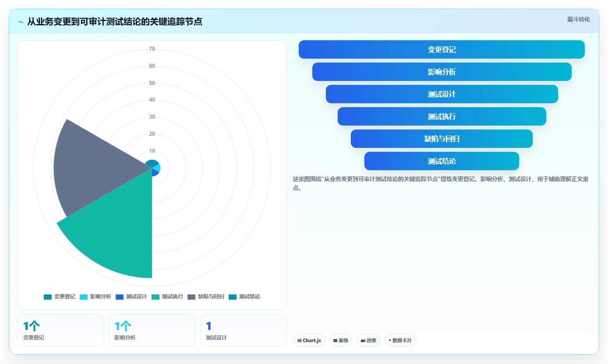Click the 进度 tag chip
Screen dimensions: 608x364
point(368,340)
